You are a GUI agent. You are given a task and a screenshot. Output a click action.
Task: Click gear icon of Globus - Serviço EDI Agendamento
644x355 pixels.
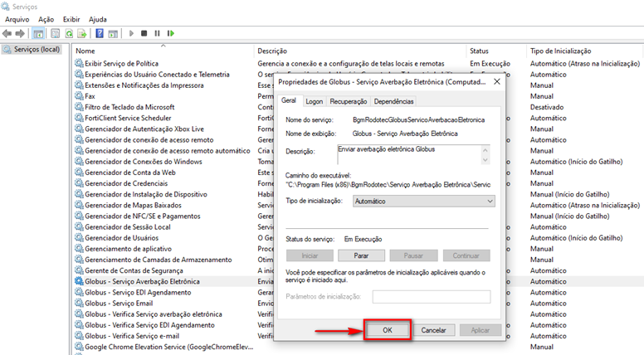79,292
